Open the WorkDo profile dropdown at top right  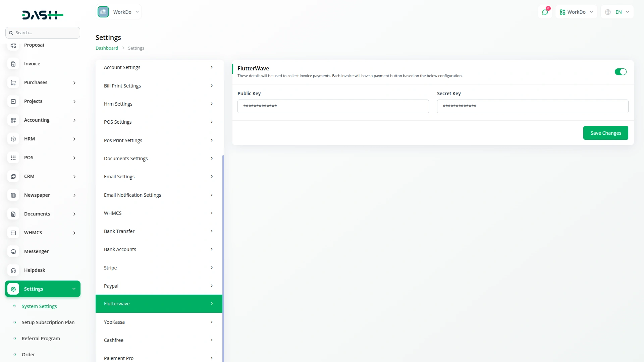pos(576,12)
